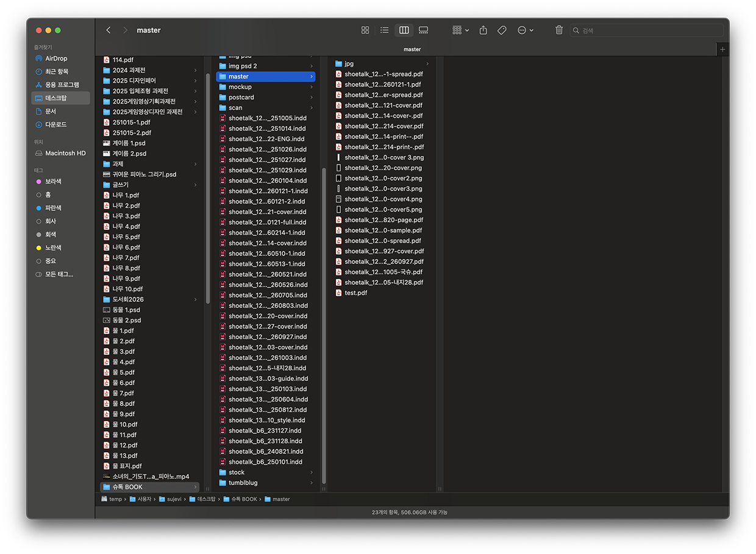Filter by 파란색 tag in the sidebar
Screen dimensions: 756x554
[61, 208]
